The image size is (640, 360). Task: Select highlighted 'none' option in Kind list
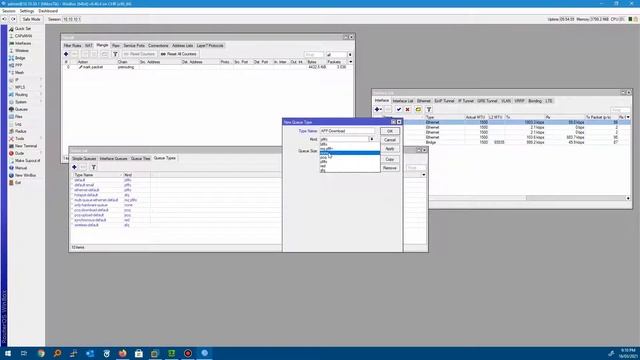(x=349, y=153)
